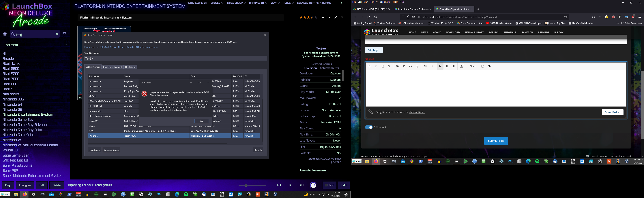Center-align text in forum editor
The height and width of the screenshot is (198, 644).
(447, 66)
